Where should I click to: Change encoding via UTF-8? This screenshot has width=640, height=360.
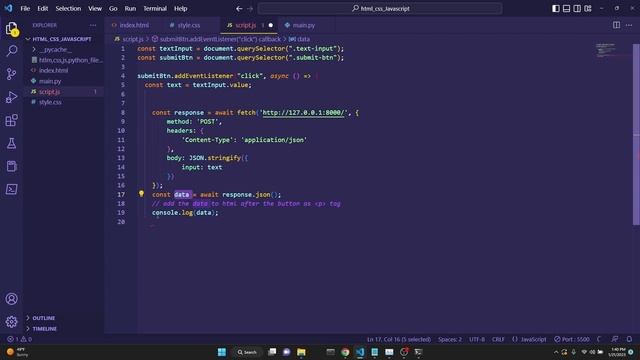[x=477, y=339]
